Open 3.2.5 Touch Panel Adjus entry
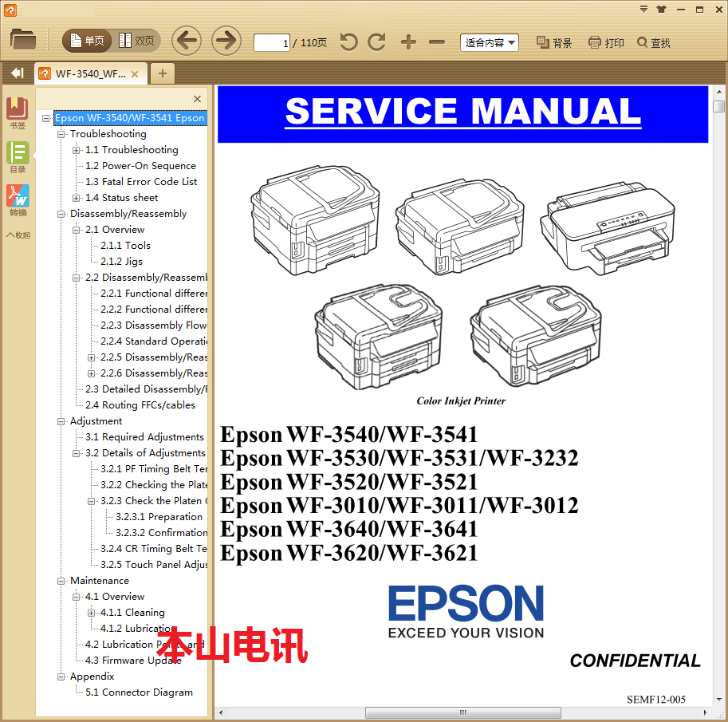Image resolution: width=728 pixels, height=722 pixels. (x=154, y=565)
